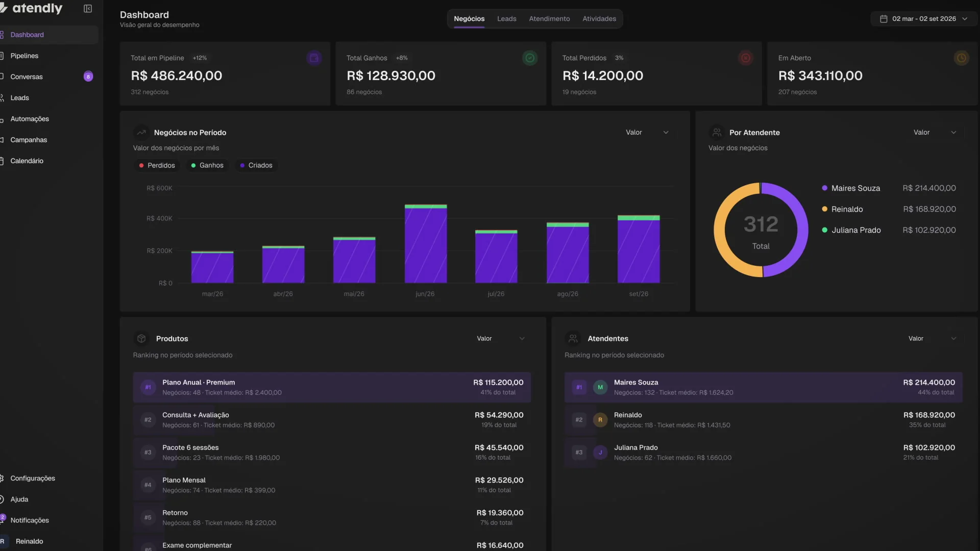Click the purple Maires Souza legend dot
Screen dimensions: 980x551
[x=824, y=188]
